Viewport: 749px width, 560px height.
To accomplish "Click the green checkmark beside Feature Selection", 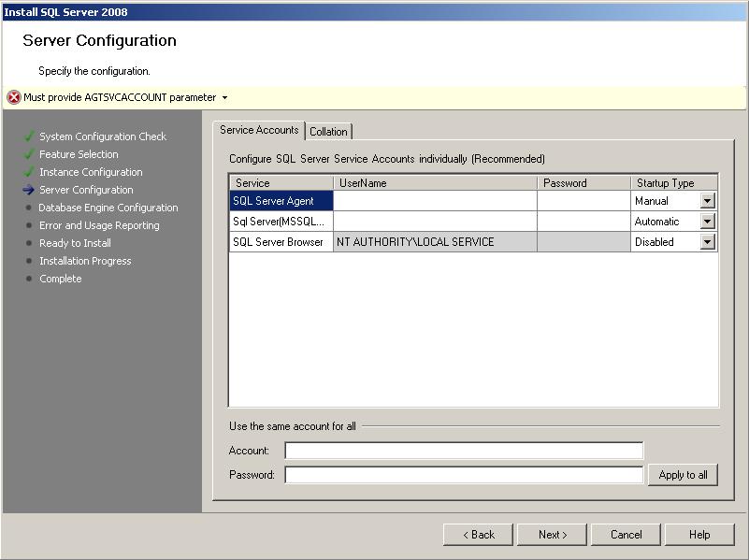I will click(29, 153).
